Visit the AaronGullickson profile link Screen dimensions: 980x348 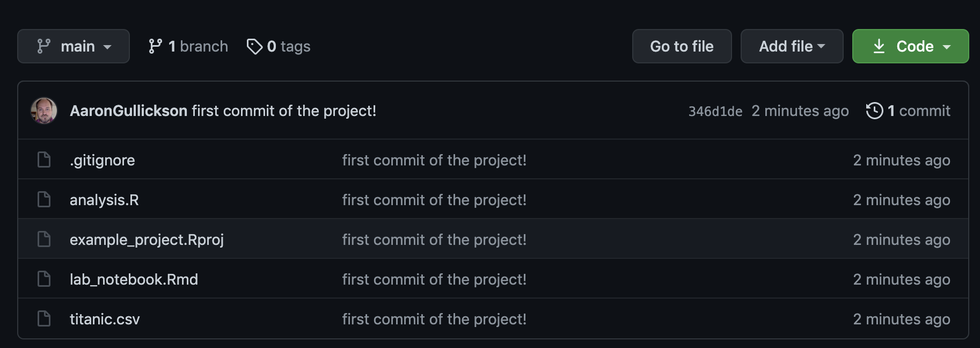(x=128, y=111)
